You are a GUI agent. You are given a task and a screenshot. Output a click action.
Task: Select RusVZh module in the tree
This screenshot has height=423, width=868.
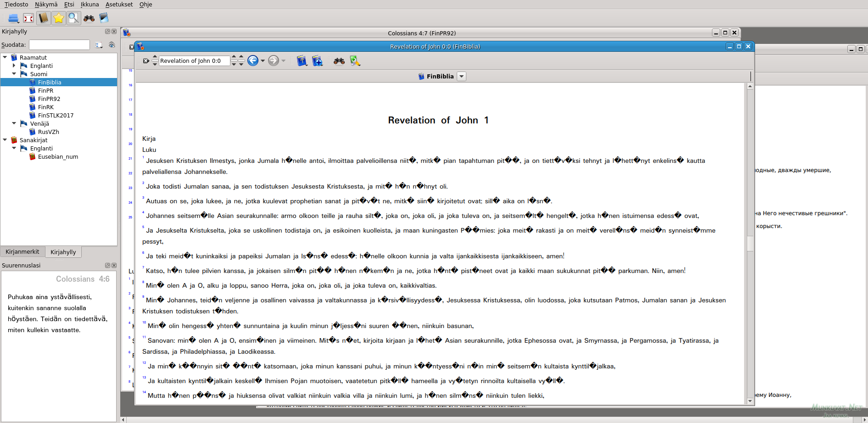(48, 132)
